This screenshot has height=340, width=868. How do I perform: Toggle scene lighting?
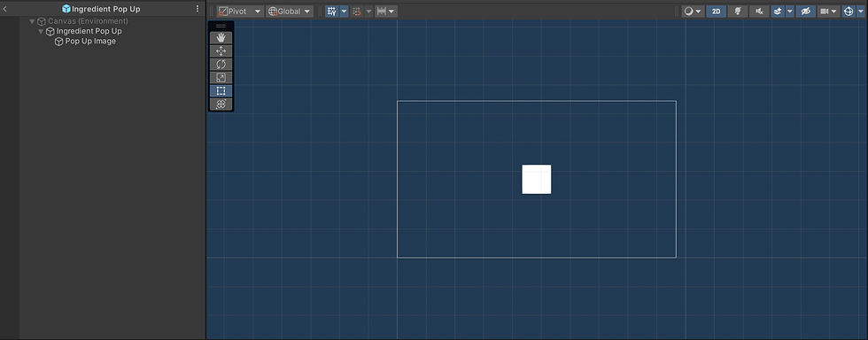coord(737,12)
